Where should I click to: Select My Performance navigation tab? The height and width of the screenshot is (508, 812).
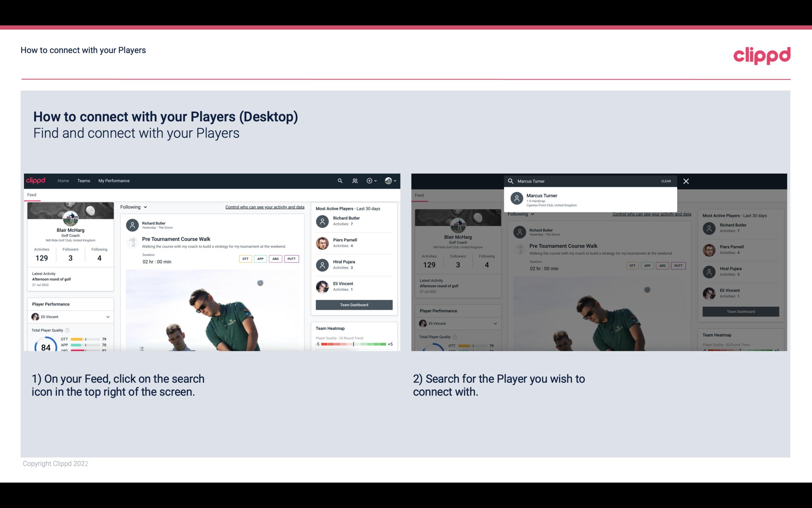114,180
